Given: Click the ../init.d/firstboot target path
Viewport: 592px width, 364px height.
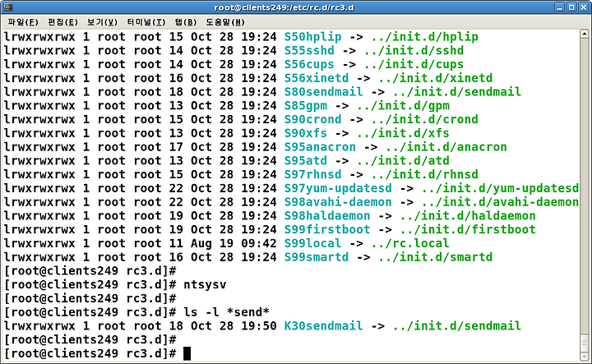Looking at the screenshot, I should (x=468, y=230).
